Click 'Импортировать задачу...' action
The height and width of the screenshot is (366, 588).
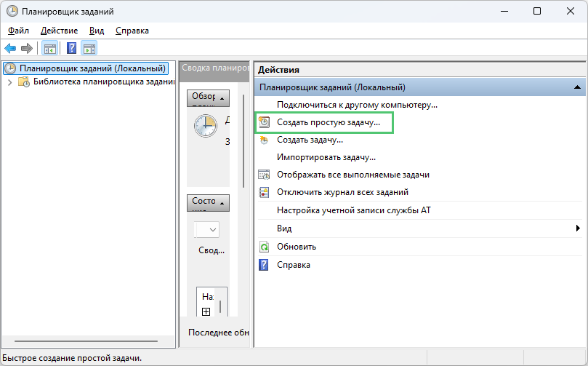[326, 157]
